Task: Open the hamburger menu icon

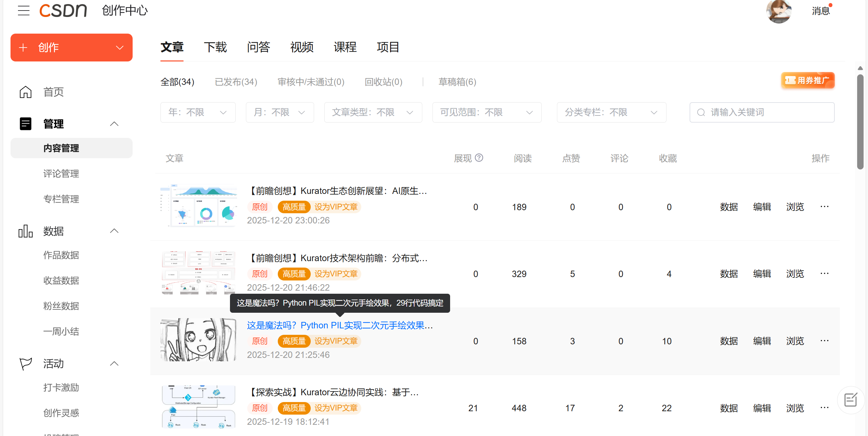Action: [x=24, y=11]
